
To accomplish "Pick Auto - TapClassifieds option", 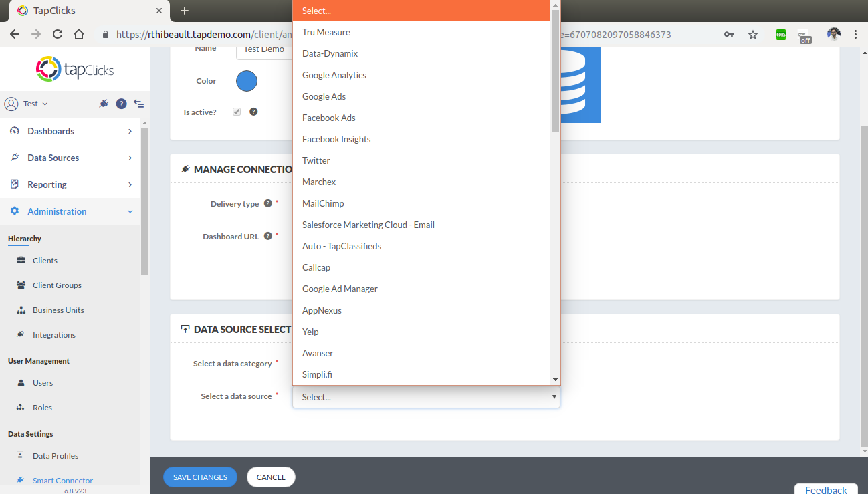I will [x=421, y=246].
